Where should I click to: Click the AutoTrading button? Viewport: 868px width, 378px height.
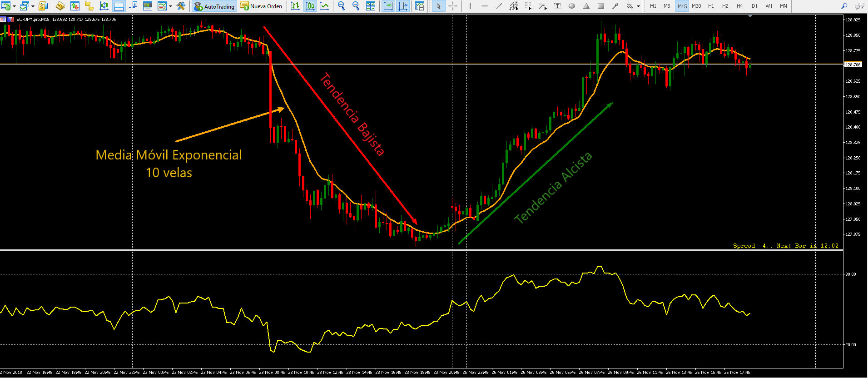(x=214, y=6)
